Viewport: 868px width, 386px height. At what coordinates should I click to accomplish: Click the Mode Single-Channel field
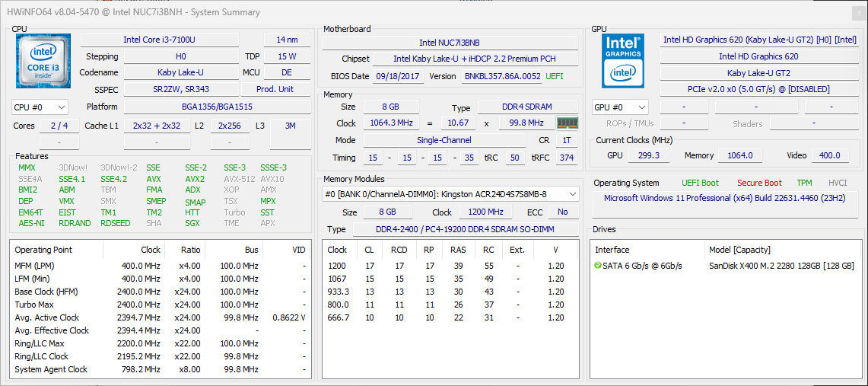(444, 140)
